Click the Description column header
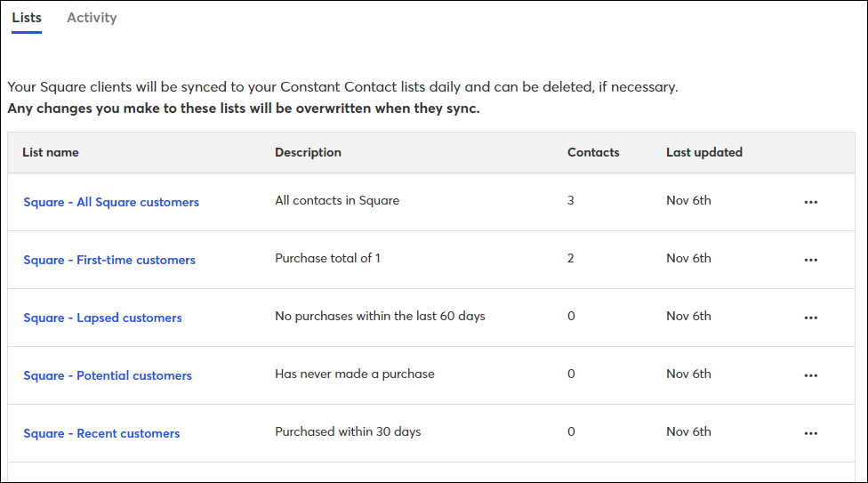 click(x=308, y=152)
